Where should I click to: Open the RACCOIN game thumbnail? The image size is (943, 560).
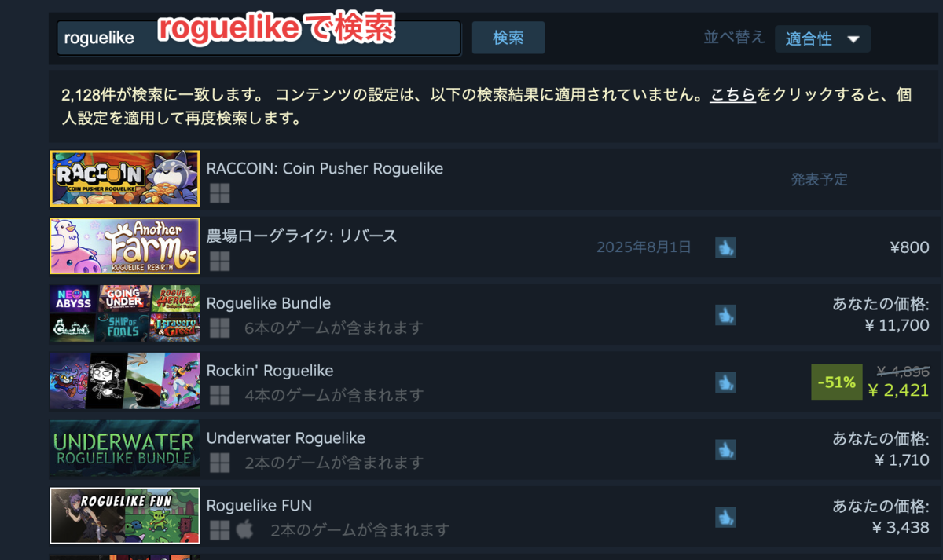[124, 178]
